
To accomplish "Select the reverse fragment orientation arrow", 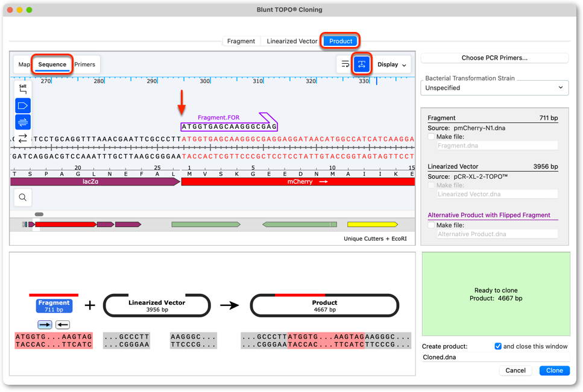I will (63, 325).
